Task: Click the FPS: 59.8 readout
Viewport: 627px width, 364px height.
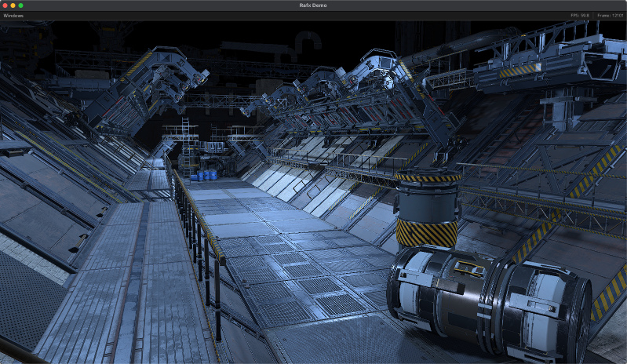Action: tap(580, 16)
